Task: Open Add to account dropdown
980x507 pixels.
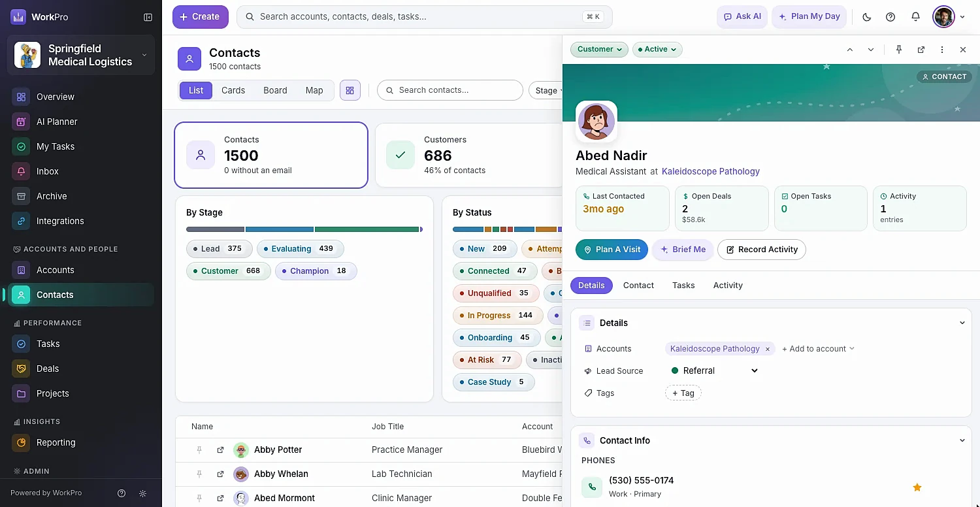Action: pyautogui.click(x=818, y=349)
